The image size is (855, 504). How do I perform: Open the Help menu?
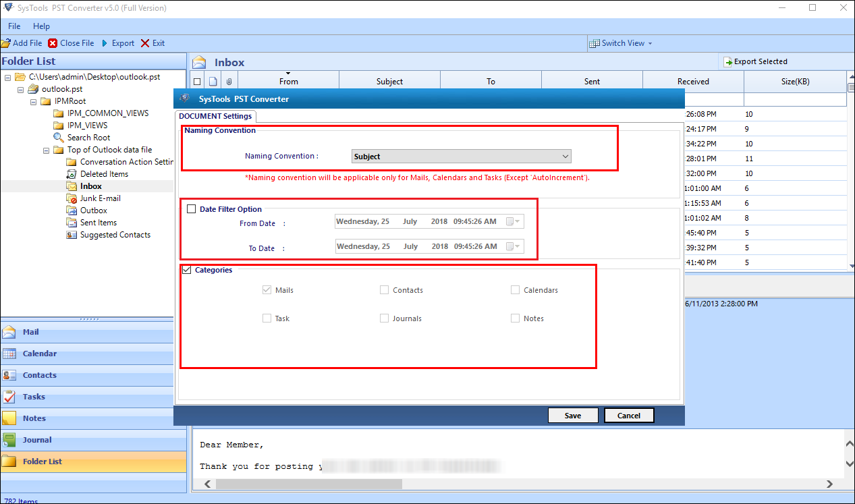click(41, 26)
